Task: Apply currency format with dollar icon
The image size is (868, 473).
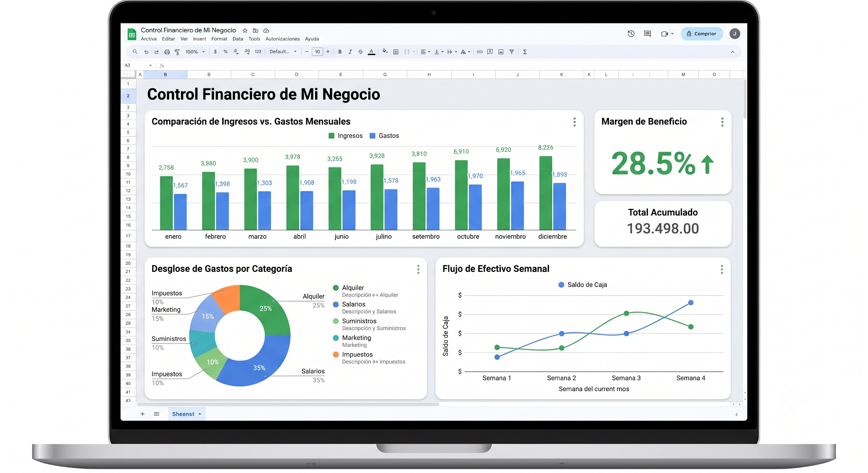Action: click(x=215, y=52)
